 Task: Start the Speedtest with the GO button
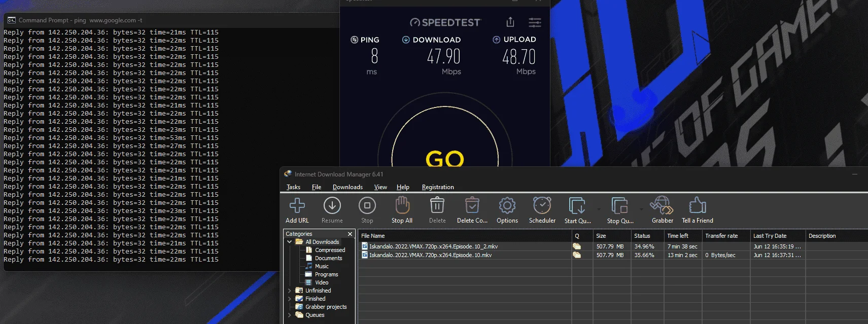tap(445, 158)
